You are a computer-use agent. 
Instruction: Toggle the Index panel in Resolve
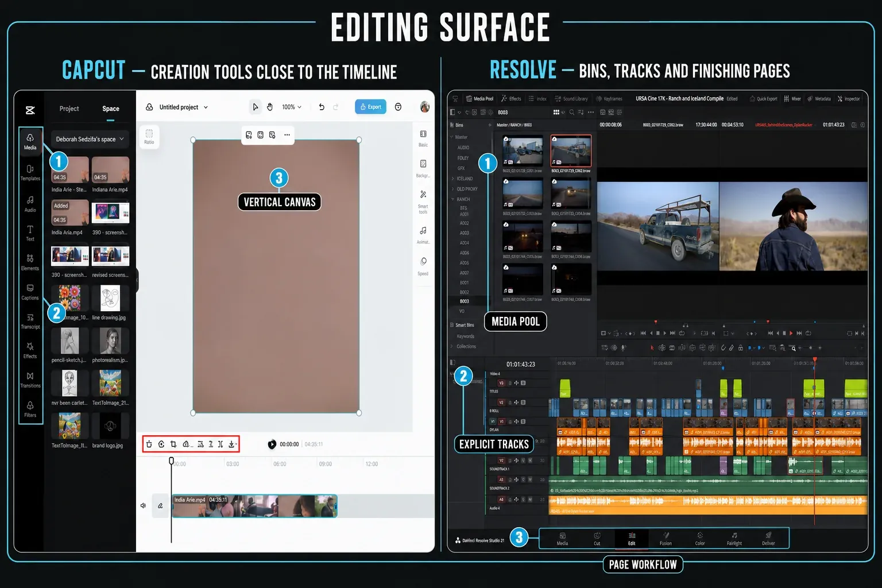coord(537,99)
